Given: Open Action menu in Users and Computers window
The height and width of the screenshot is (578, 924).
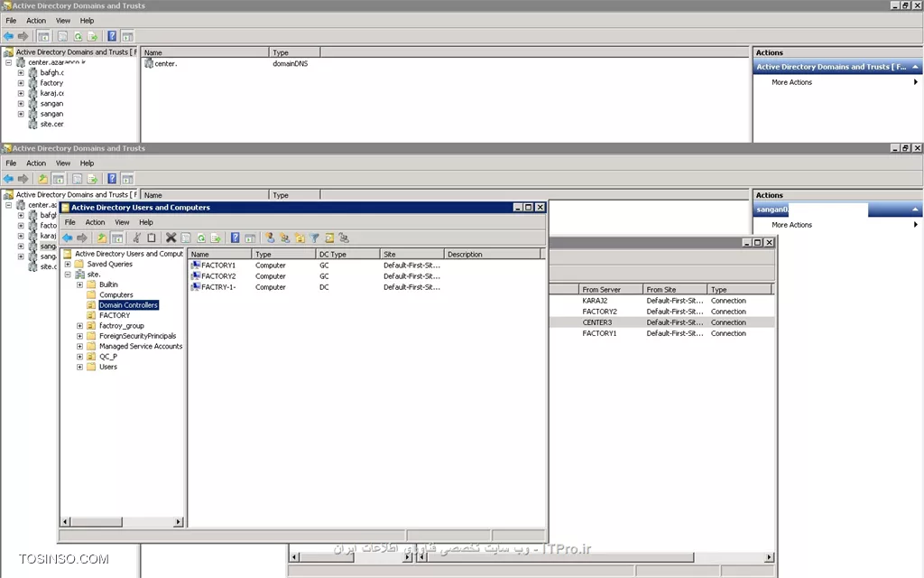Looking at the screenshot, I should (95, 222).
